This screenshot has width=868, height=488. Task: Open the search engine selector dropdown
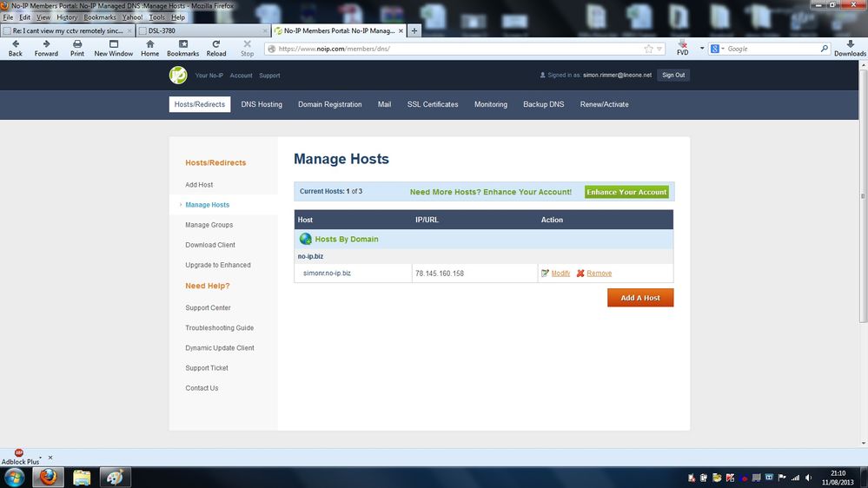[x=723, y=49]
